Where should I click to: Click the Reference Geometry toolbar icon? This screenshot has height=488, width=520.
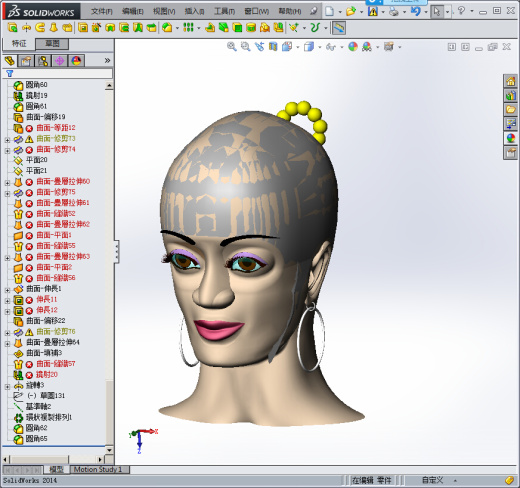pyautogui.click(x=294, y=28)
